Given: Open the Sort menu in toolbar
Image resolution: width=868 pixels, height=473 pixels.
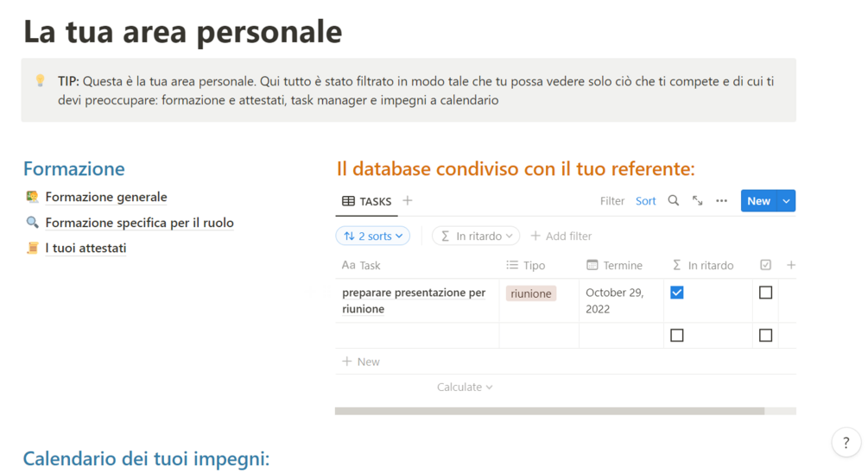Looking at the screenshot, I should click(x=646, y=200).
